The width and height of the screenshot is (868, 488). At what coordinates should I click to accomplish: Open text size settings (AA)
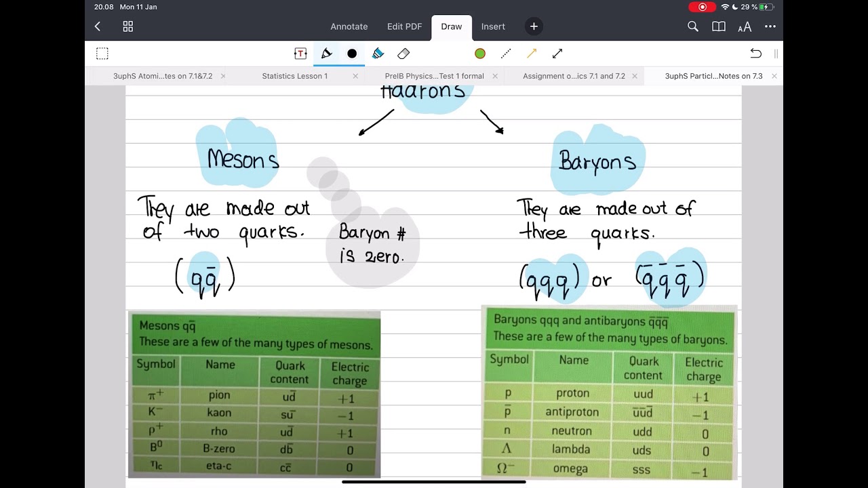point(745,27)
